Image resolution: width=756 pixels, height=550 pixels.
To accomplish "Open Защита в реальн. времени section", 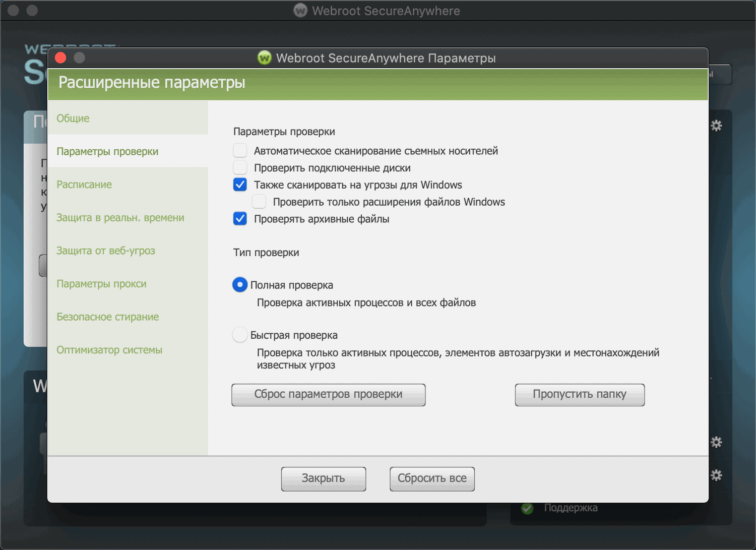I will point(128,218).
